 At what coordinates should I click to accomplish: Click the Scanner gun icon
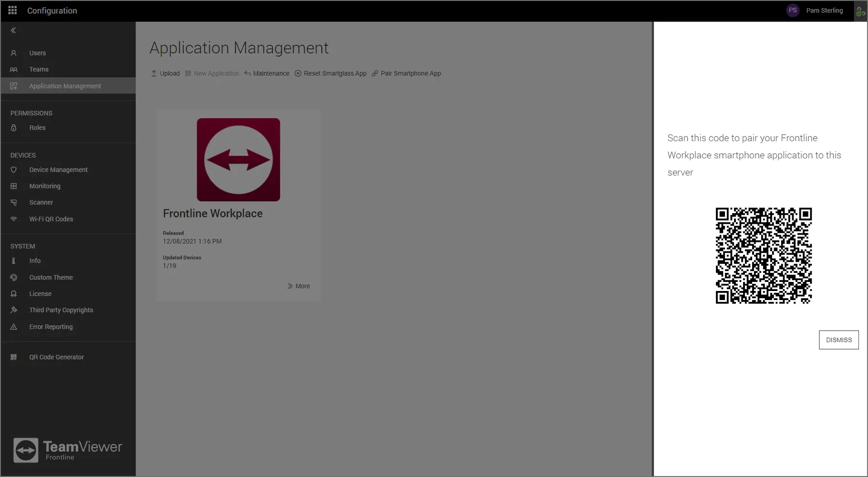14,203
